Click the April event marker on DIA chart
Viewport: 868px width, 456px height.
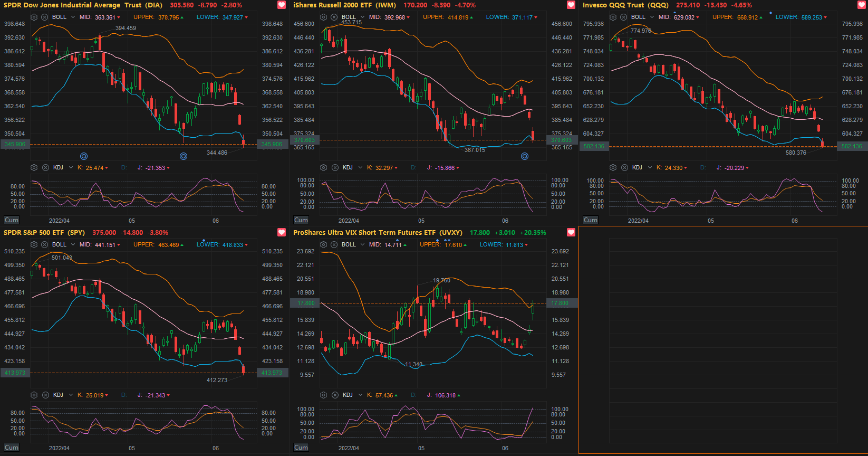(x=84, y=156)
